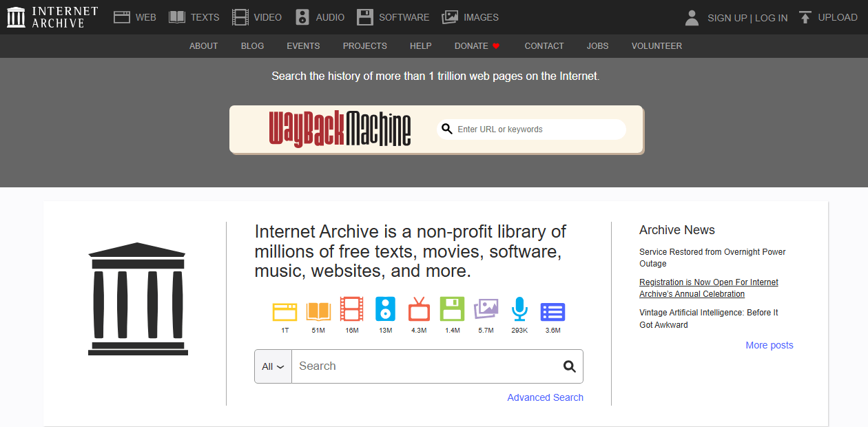Open the Web section icon in top nav
Screen dimensions: 868x427
[122, 17]
